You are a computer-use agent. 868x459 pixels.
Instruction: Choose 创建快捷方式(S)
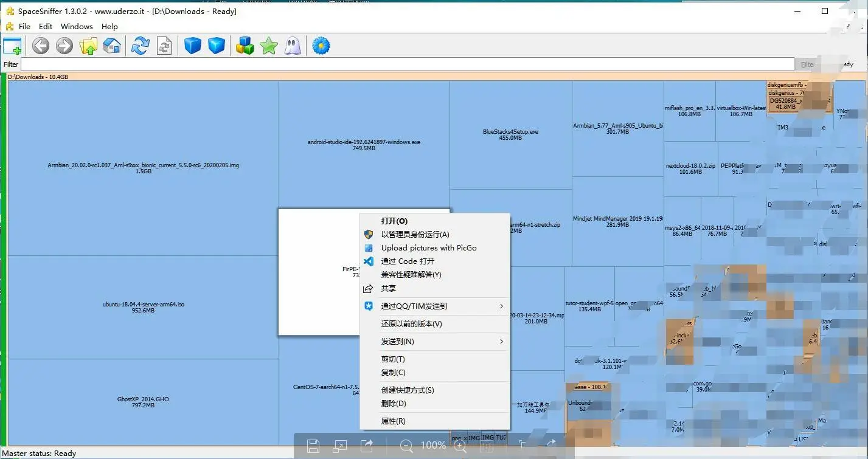(x=435, y=390)
